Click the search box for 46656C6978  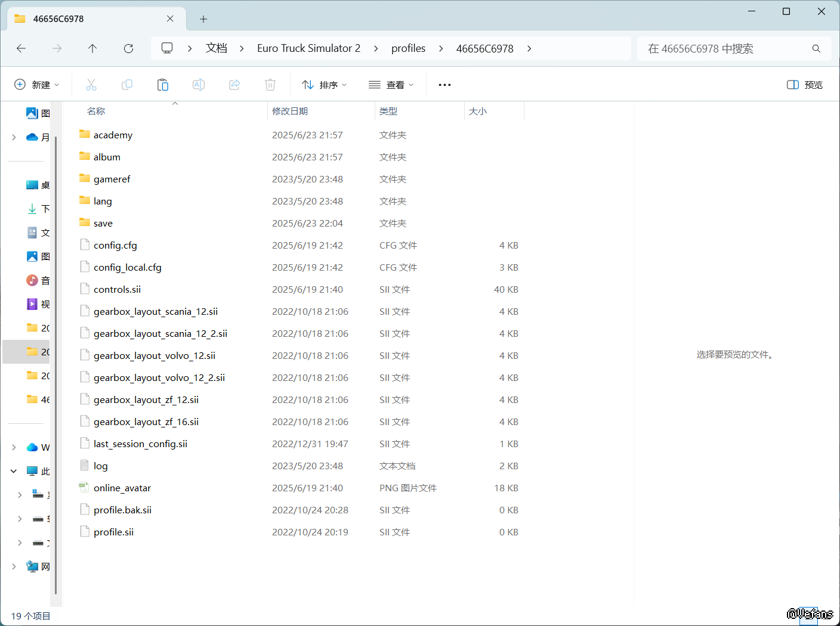pyautogui.click(x=725, y=48)
